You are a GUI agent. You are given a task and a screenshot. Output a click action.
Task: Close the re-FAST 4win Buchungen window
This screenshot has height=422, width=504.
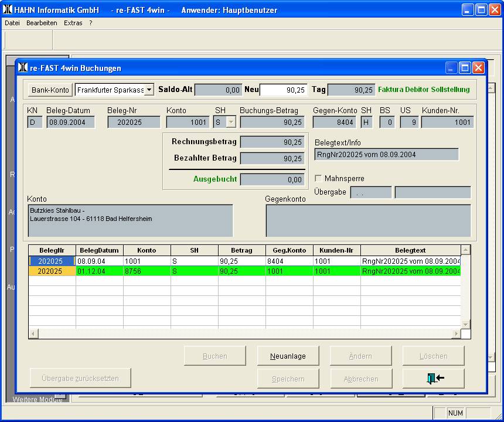(x=479, y=68)
